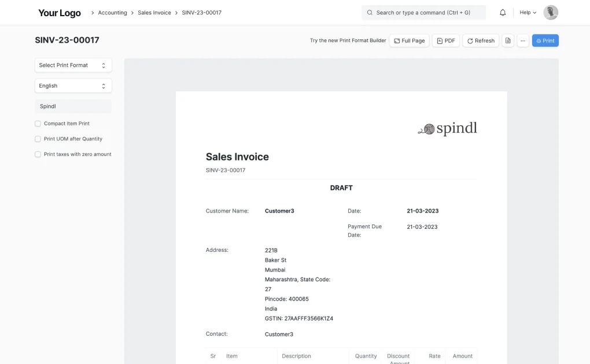Click the ellipsis menu icon in the toolbar
Screen dimensions: 590x364
[523, 40]
